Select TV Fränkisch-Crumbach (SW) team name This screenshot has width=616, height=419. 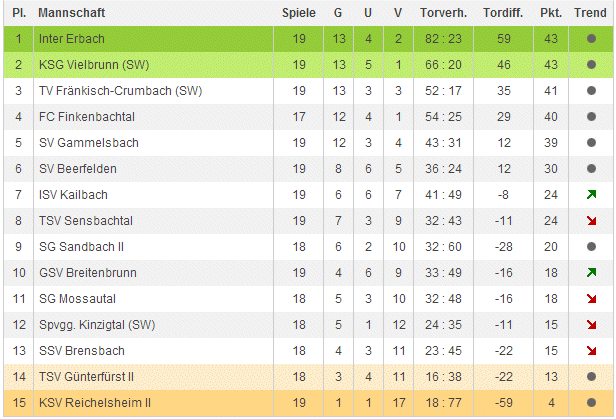(x=119, y=91)
